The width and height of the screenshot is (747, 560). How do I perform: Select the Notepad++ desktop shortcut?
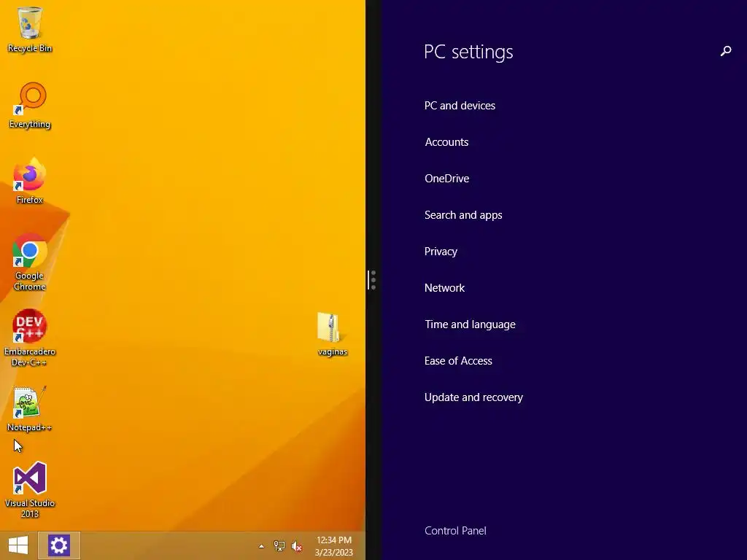coord(29,408)
